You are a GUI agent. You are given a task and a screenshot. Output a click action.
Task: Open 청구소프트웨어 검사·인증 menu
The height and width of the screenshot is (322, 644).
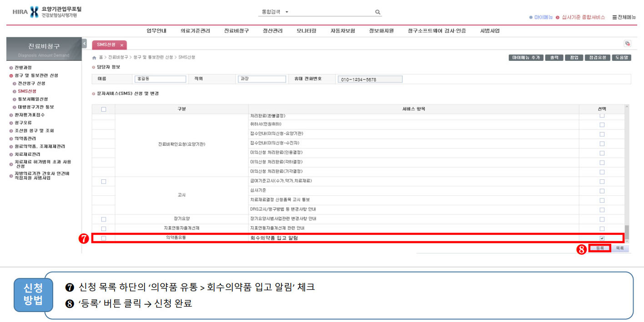tap(437, 31)
